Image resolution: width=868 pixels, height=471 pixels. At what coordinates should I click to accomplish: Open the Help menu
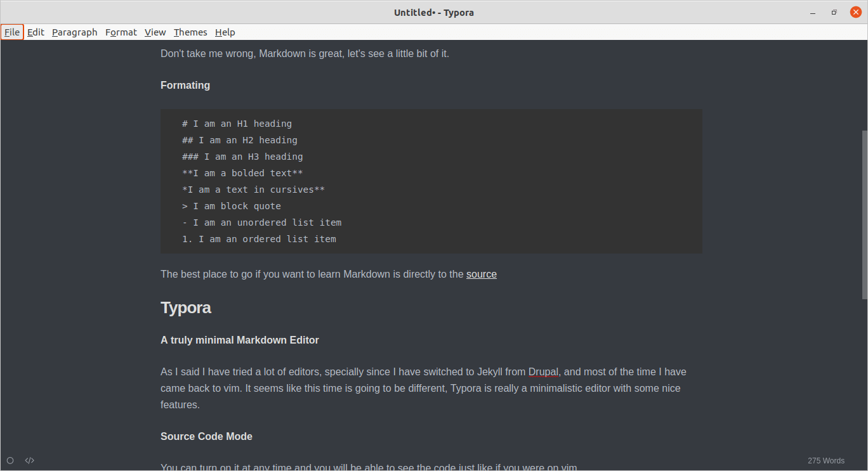click(225, 32)
